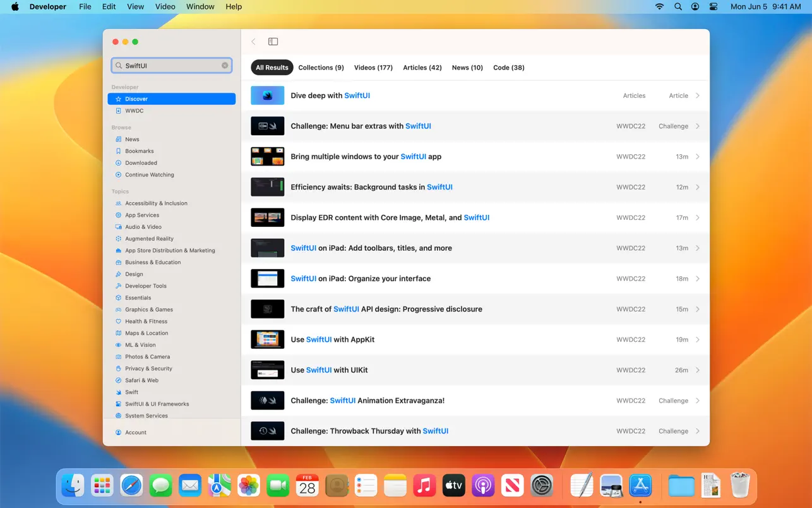812x508 pixels.
Task: Click the Augmented Reality topic icon
Action: point(118,239)
